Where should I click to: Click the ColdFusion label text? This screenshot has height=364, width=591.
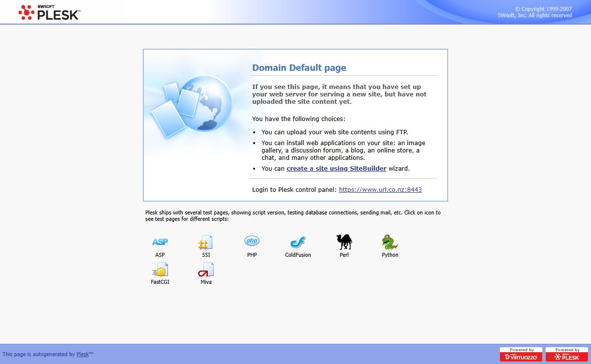click(x=298, y=255)
